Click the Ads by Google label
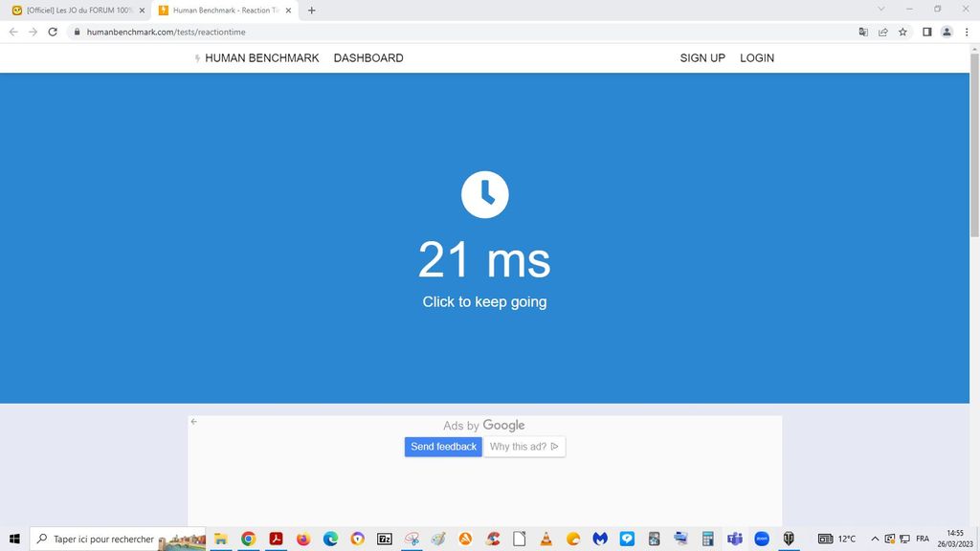 (x=483, y=426)
